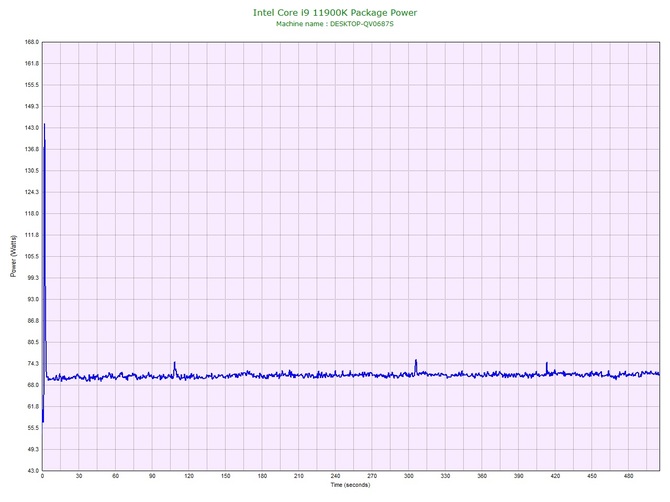Click the Time (seconds) horizontal axis label

350,485
